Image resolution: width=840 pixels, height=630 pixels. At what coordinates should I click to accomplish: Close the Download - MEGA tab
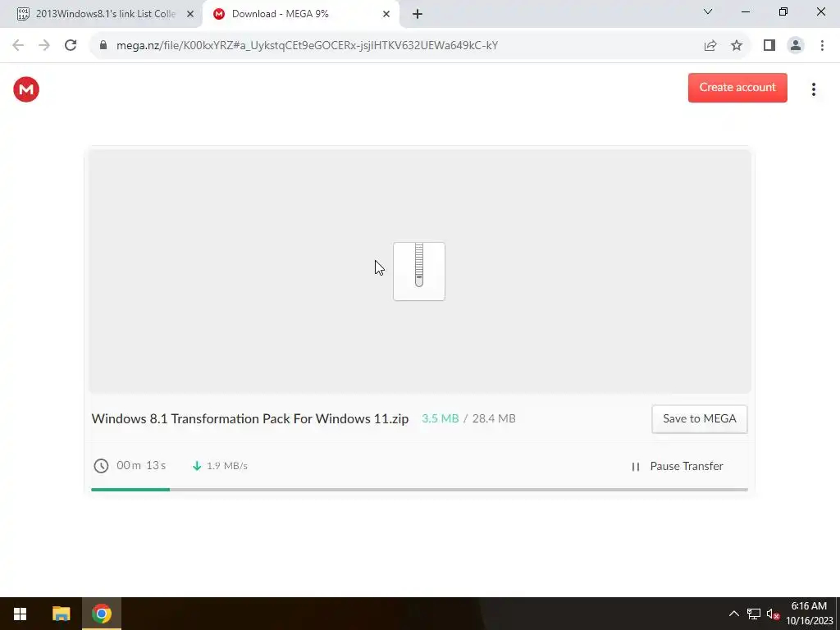point(386,14)
